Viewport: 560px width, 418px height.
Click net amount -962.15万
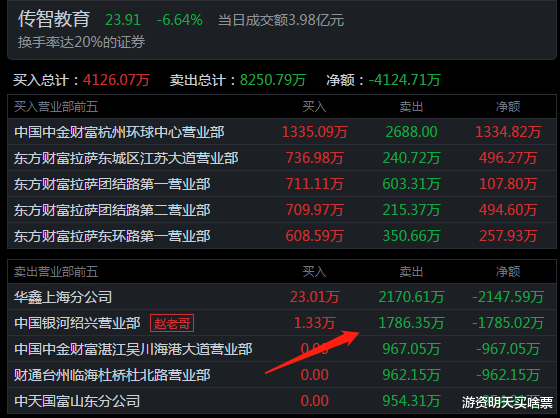tap(508, 375)
